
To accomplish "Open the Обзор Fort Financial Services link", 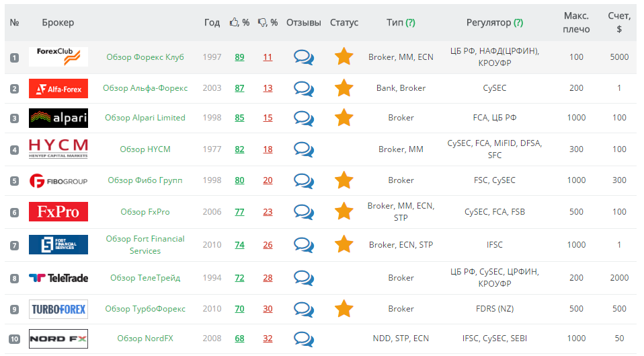I will tap(145, 244).
